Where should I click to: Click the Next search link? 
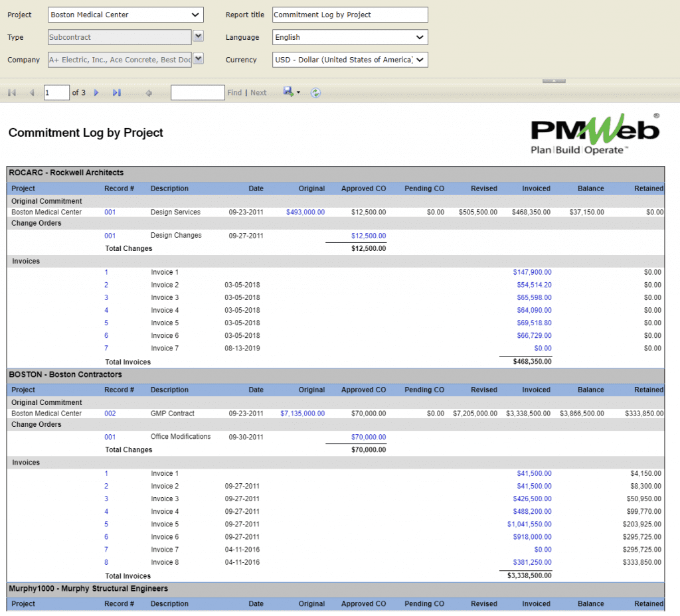click(x=258, y=93)
